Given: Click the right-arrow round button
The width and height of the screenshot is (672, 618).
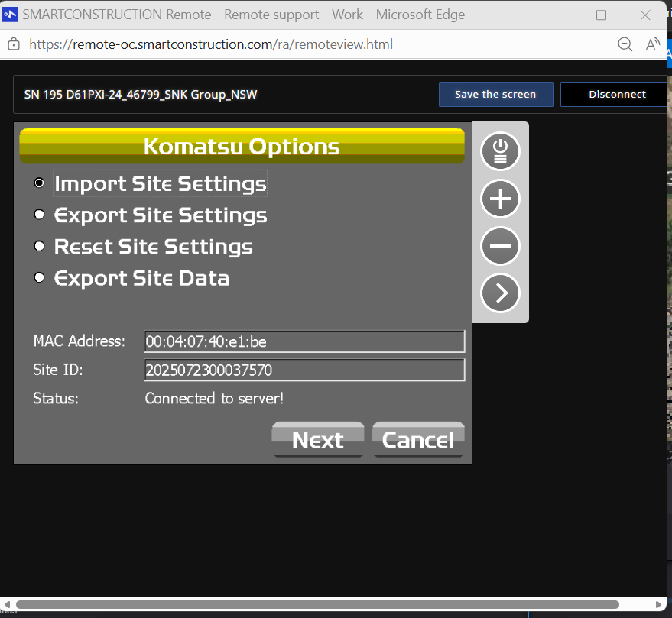Looking at the screenshot, I should pyautogui.click(x=500, y=293).
